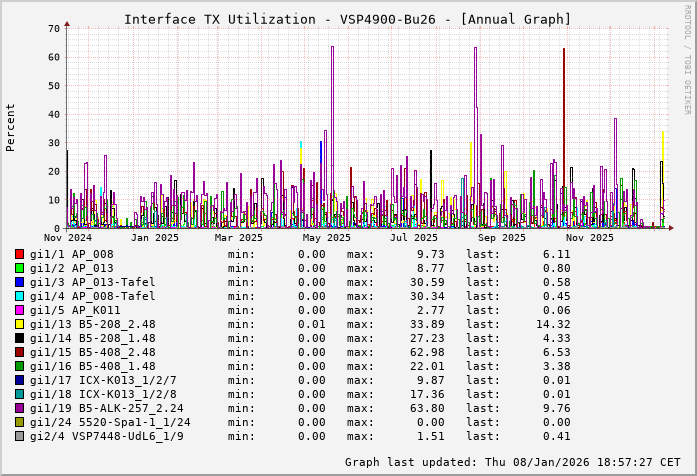Pick the yellow gi1/13 B5-208_2.48 swatch
Viewport: 697px width, 476px height.
(x=19, y=324)
